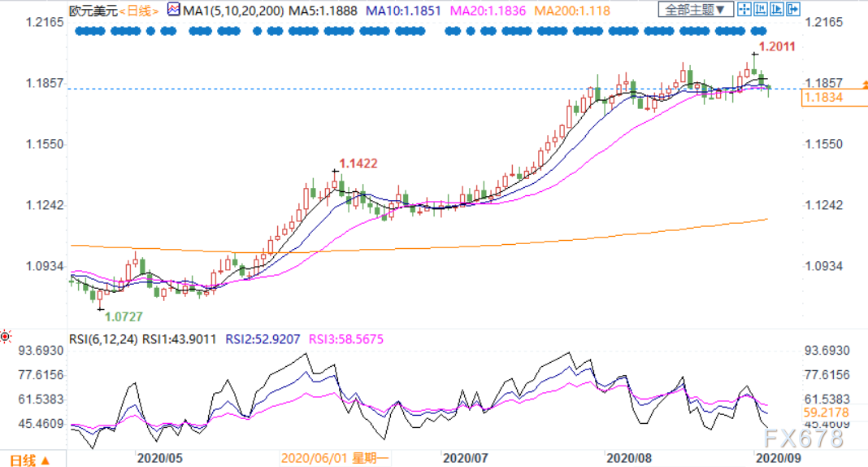Screen dimensions: 868x467
Task: Click the 77.6156 label on the right RSI axis
Action: click(x=827, y=375)
